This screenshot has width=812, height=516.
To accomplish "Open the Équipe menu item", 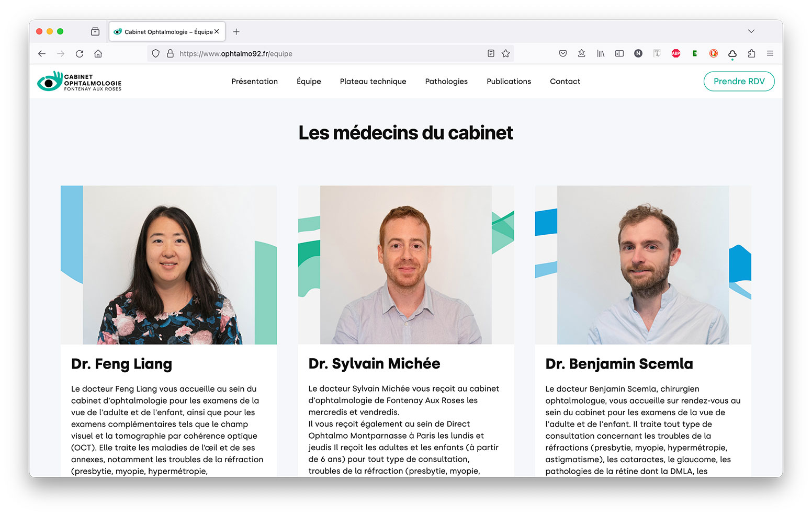I will (x=309, y=82).
